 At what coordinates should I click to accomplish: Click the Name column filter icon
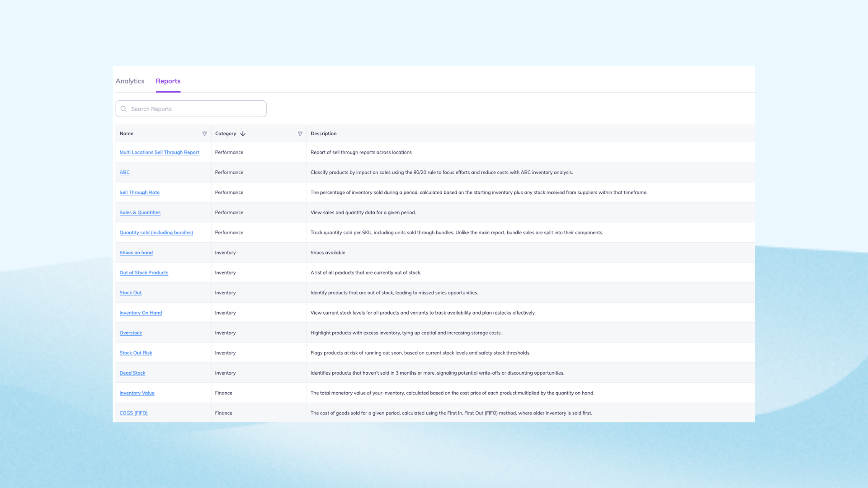click(204, 134)
